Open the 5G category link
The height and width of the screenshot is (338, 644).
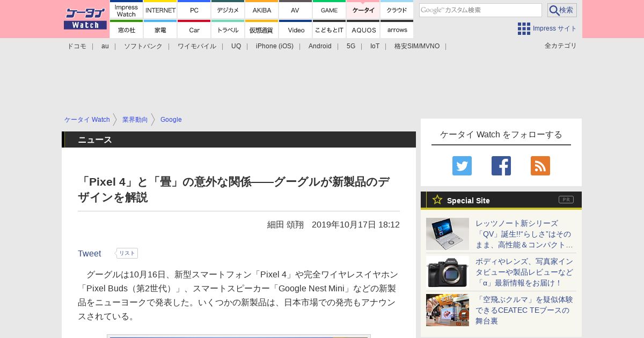[x=351, y=46]
